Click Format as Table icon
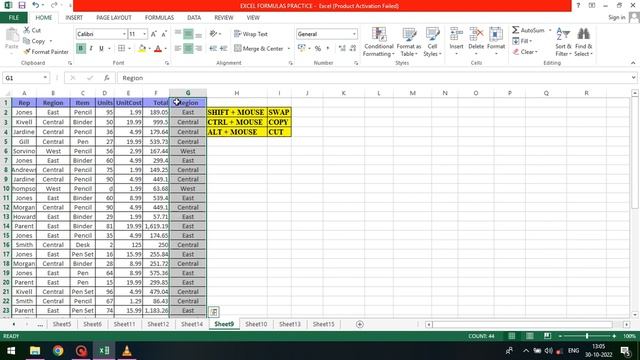Screen dimensions: 640x360 409,35
